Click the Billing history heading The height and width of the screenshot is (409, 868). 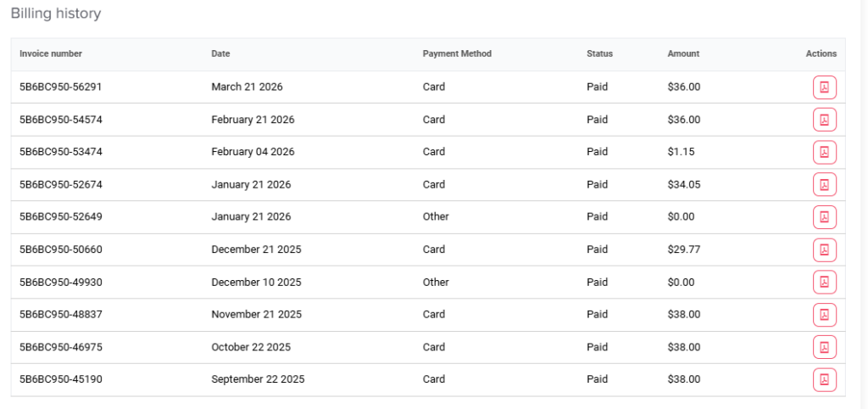pyautogui.click(x=56, y=14)
